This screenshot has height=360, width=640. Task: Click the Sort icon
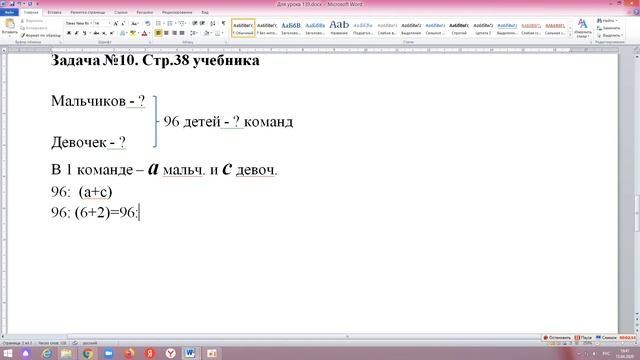pos(213,24)
